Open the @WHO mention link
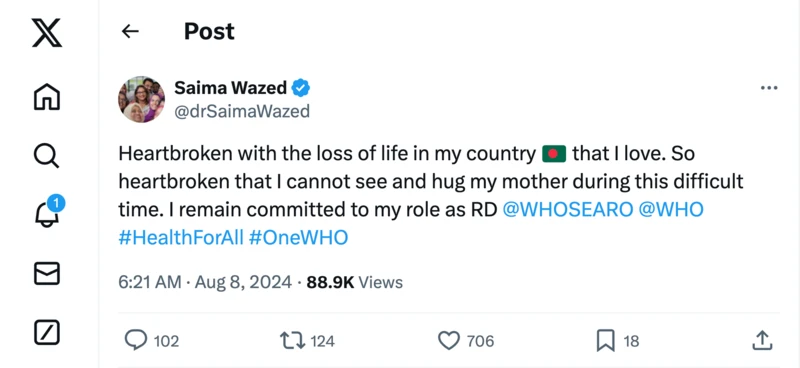This screenshot has height=368, width=800. pyautogui.click(x=671, y=210)
